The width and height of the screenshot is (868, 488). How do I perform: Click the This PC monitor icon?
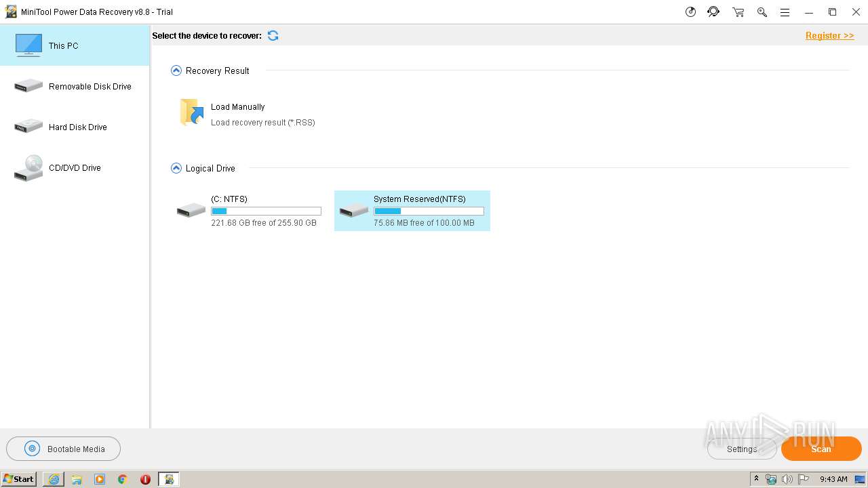[28, 45]
